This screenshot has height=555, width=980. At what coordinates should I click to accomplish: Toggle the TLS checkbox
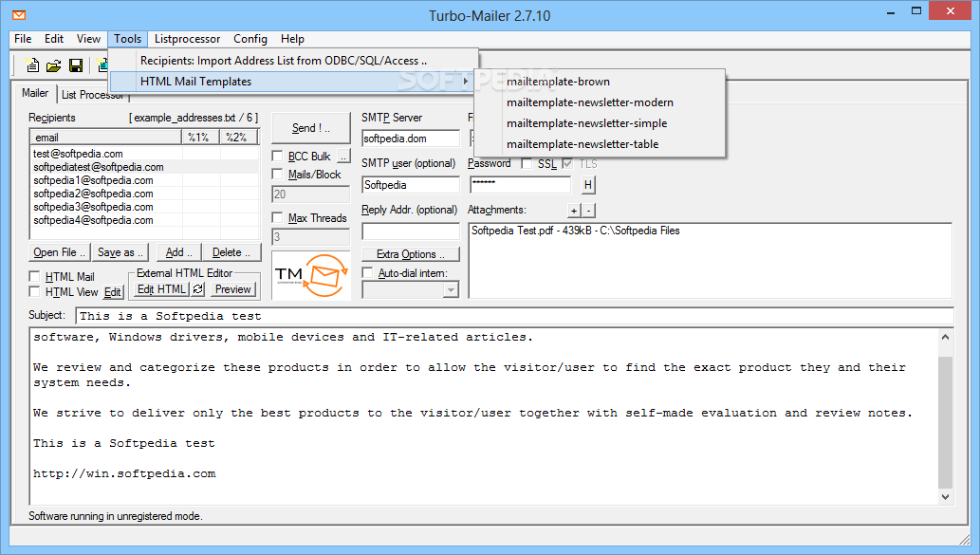(x=567, y=164)
